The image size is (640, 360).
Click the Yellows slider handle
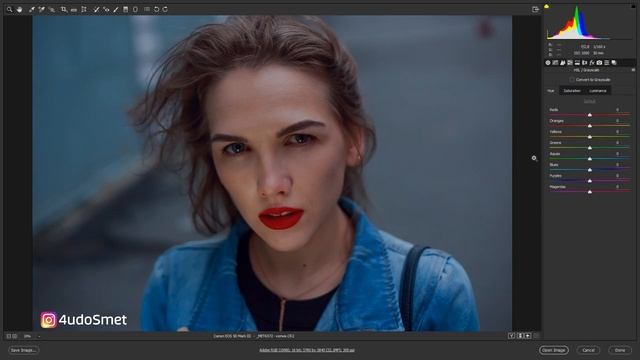point(590,137)
